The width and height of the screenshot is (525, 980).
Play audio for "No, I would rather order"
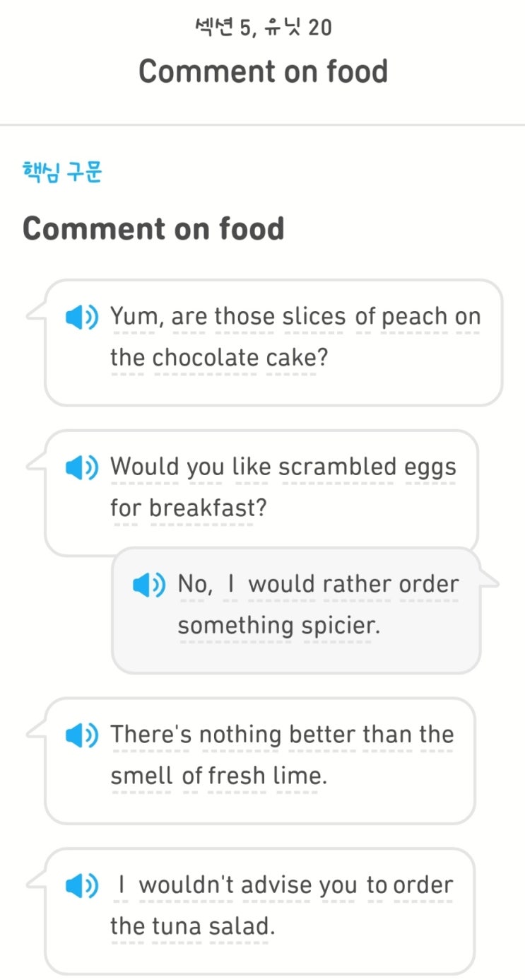click(x=149, y=585)
